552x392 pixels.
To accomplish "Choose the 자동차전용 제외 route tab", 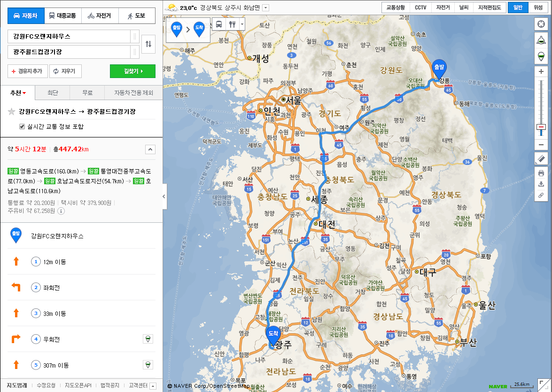I will [x=133, y=93].
